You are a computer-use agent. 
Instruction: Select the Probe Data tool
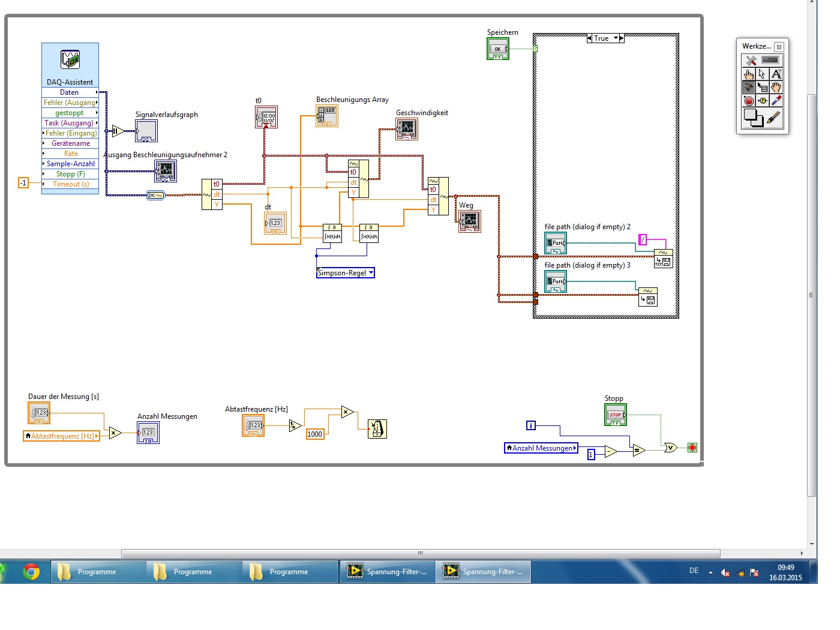pos(762,101)
